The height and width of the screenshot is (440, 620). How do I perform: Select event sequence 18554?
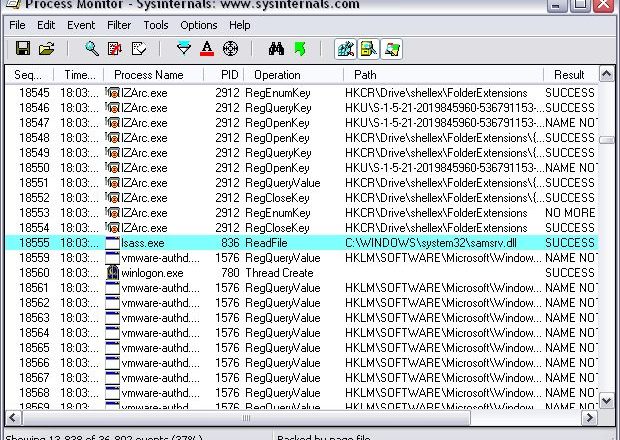[x=34, y=228]
